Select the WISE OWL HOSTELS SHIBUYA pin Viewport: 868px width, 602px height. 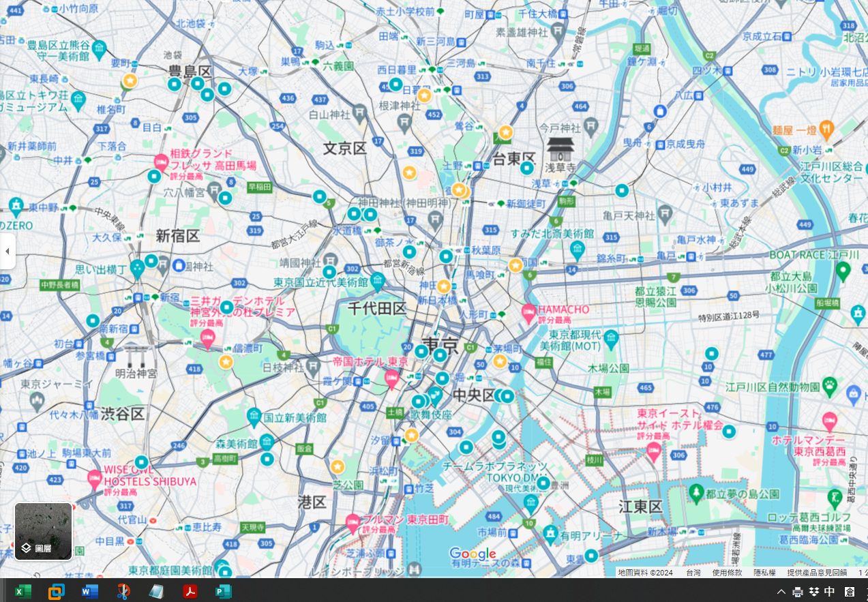(95, 479)
